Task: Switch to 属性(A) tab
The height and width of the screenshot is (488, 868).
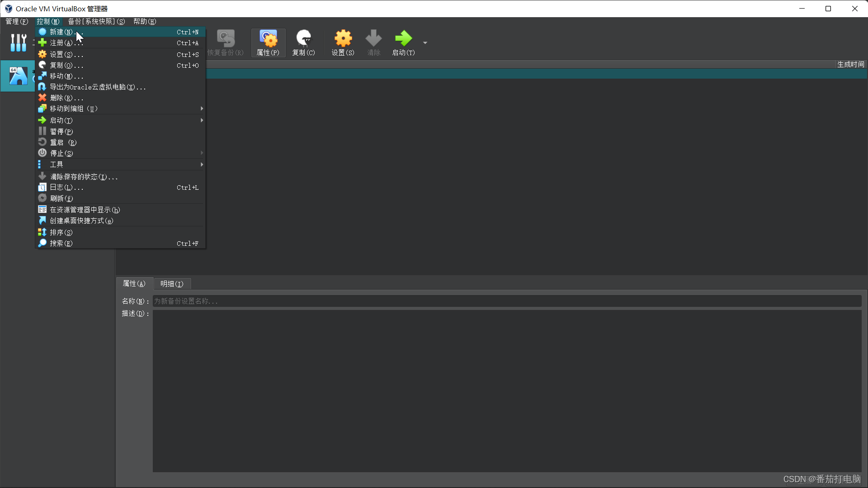Action: (134, 284)
